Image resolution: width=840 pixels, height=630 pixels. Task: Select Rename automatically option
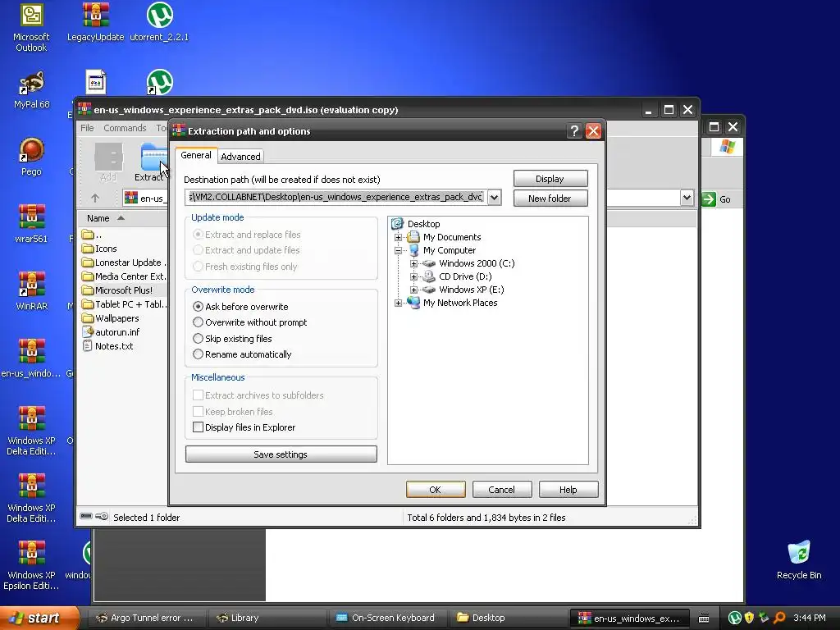click(x=242, y=354)
